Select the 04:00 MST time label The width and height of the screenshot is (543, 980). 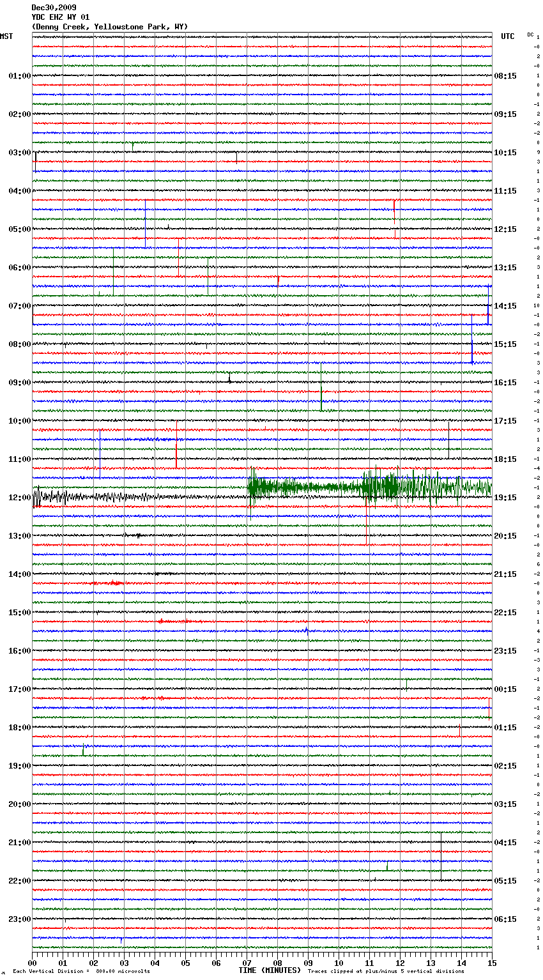(20, 191)
